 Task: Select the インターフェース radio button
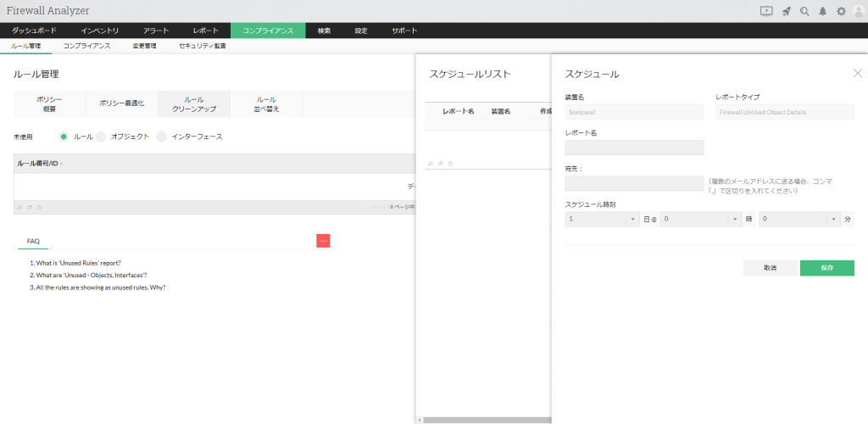(x=161, y=137)
